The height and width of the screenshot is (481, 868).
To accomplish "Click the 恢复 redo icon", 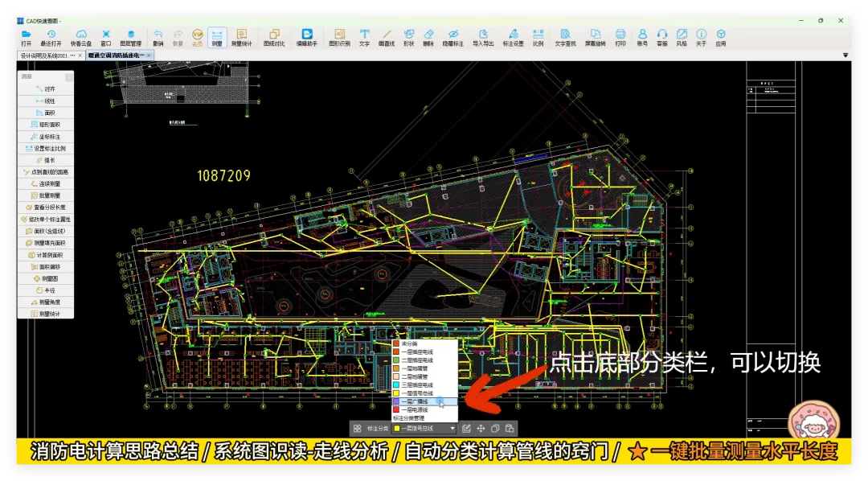I will pos(178,38).
